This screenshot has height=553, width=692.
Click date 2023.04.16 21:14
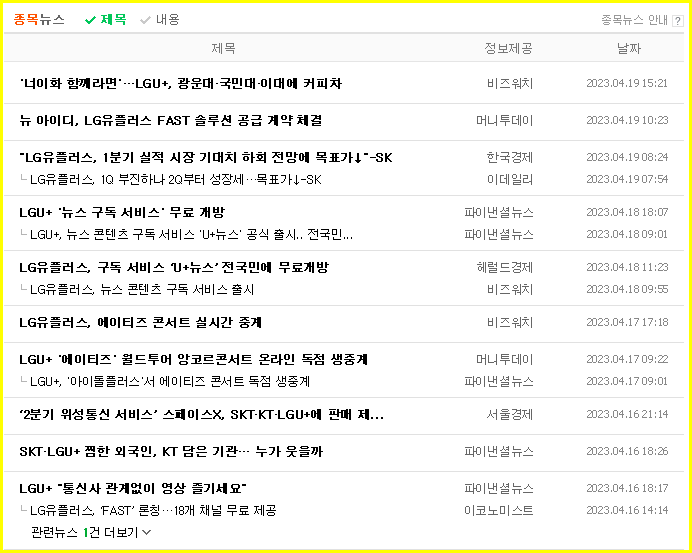627,415
